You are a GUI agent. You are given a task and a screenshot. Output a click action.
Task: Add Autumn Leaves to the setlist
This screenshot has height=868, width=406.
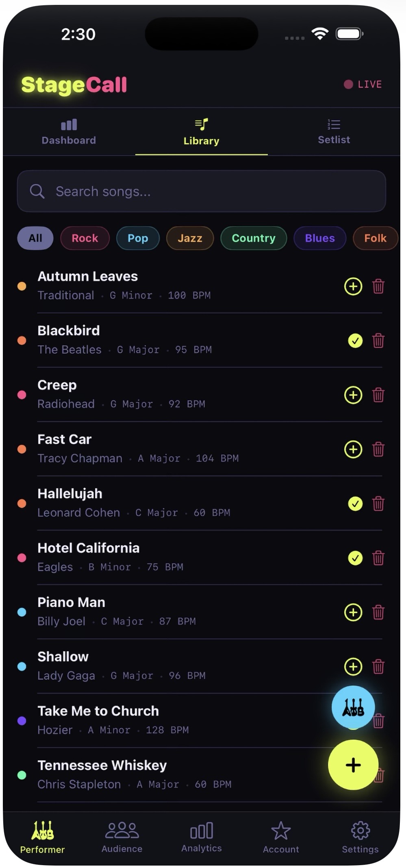point(353,286)
